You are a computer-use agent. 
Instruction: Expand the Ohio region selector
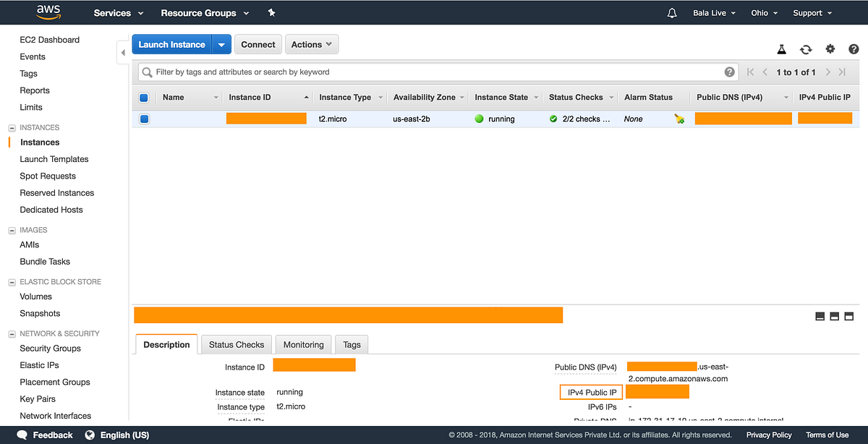click(764, 12)
